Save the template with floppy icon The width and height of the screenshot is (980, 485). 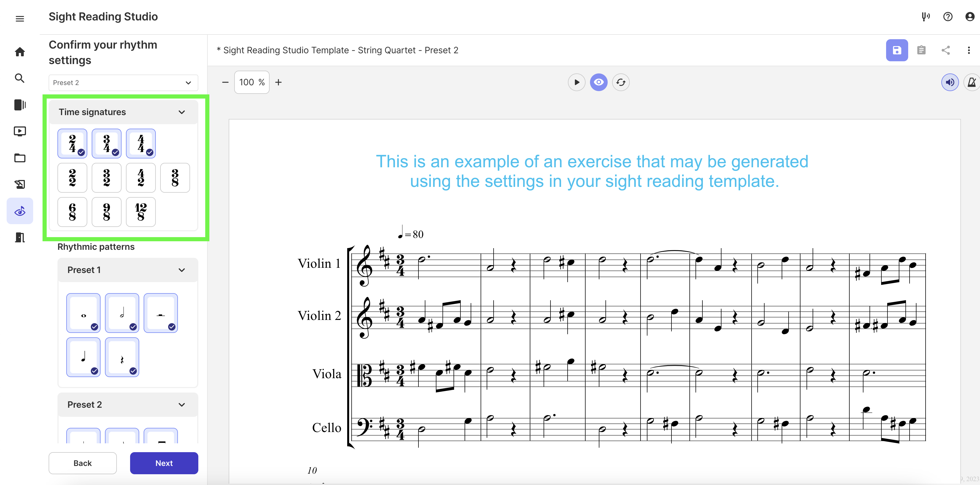pos(897,50)
